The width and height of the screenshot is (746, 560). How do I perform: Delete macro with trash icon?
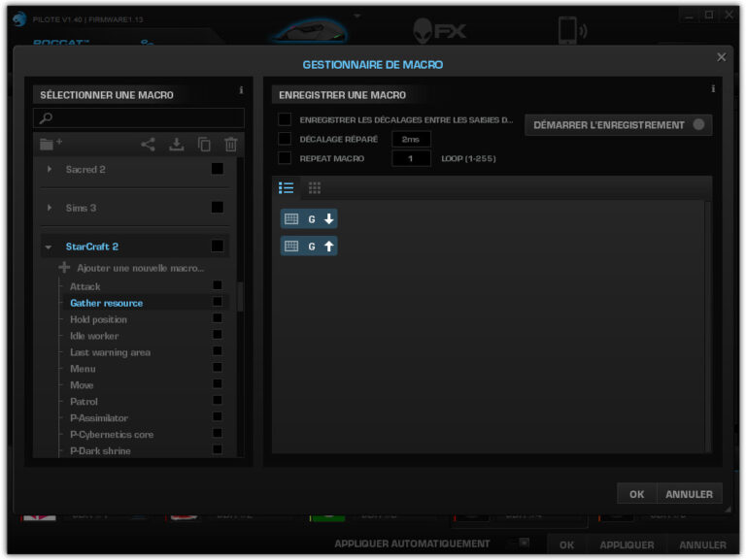[x=231, y=144]
